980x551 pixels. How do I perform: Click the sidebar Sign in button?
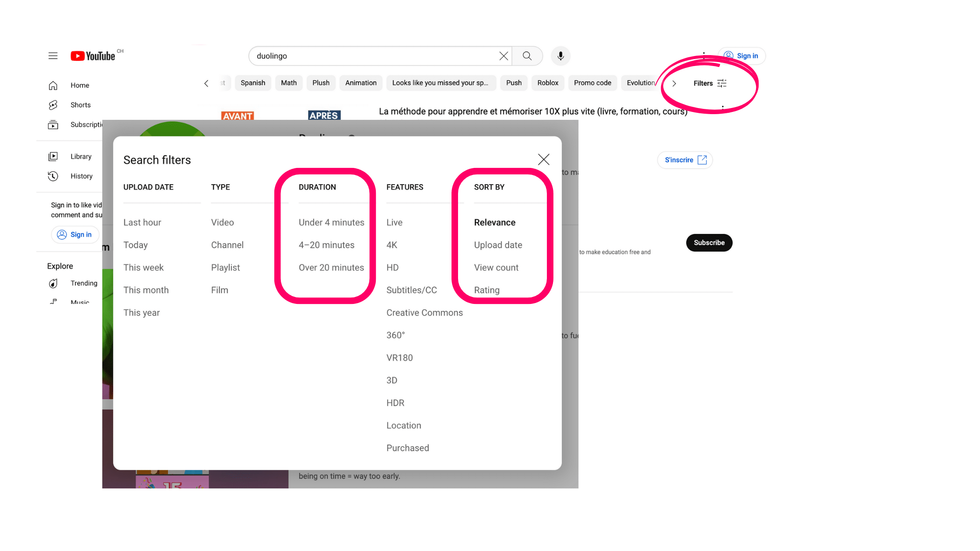pyautogui.click(x=75, y=234)
